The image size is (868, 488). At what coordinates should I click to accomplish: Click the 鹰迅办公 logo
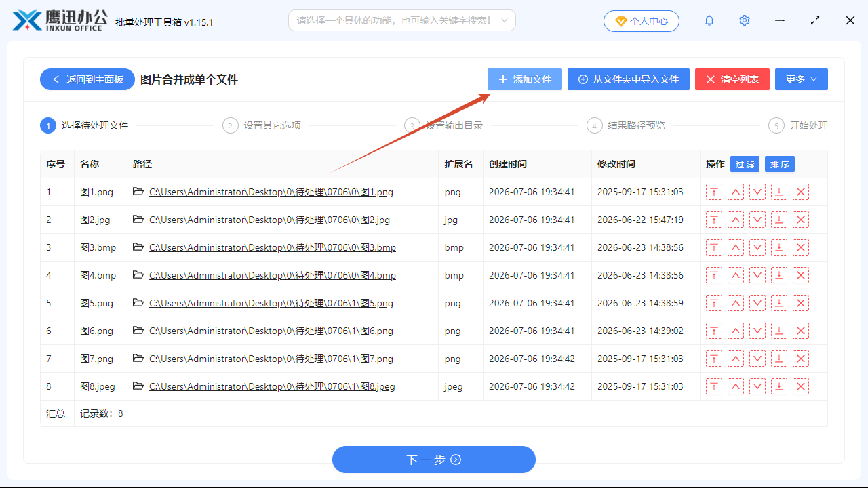click(60, 20)
